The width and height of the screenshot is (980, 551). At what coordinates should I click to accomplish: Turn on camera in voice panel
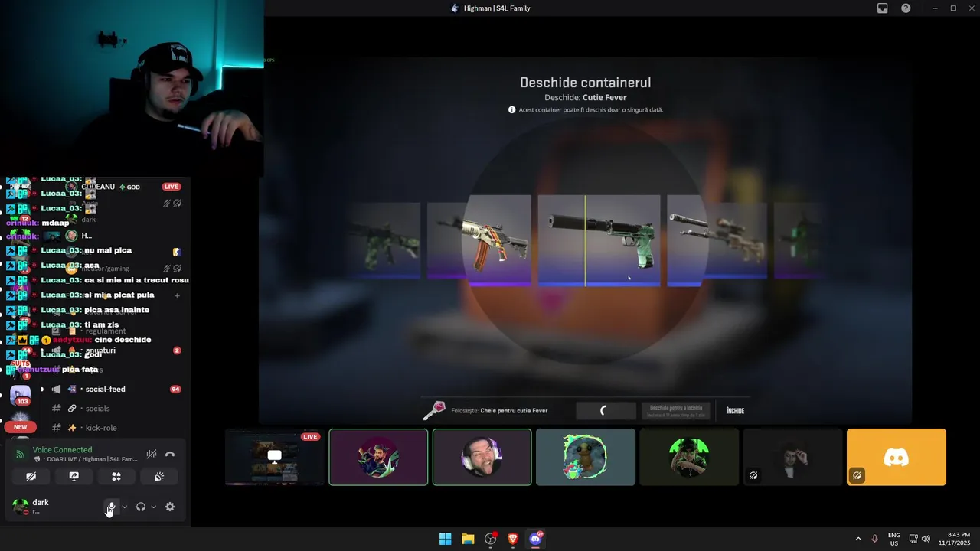31,476
